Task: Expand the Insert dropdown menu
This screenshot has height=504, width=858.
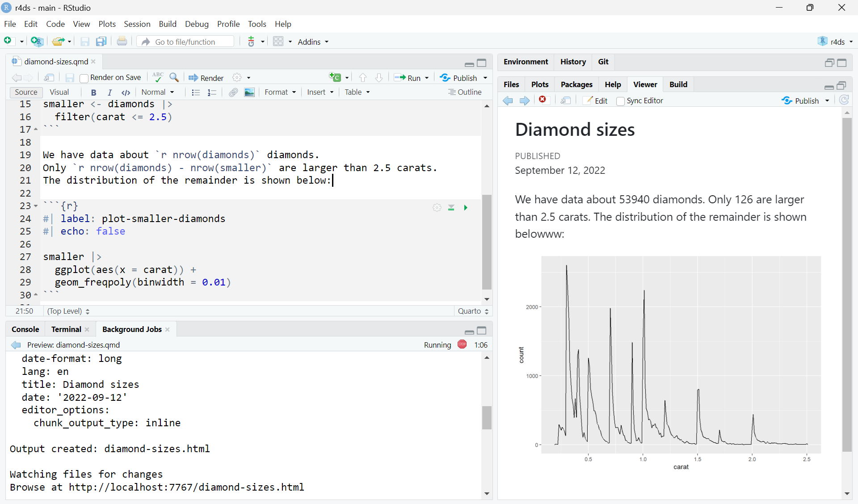Action: point(320,92)
